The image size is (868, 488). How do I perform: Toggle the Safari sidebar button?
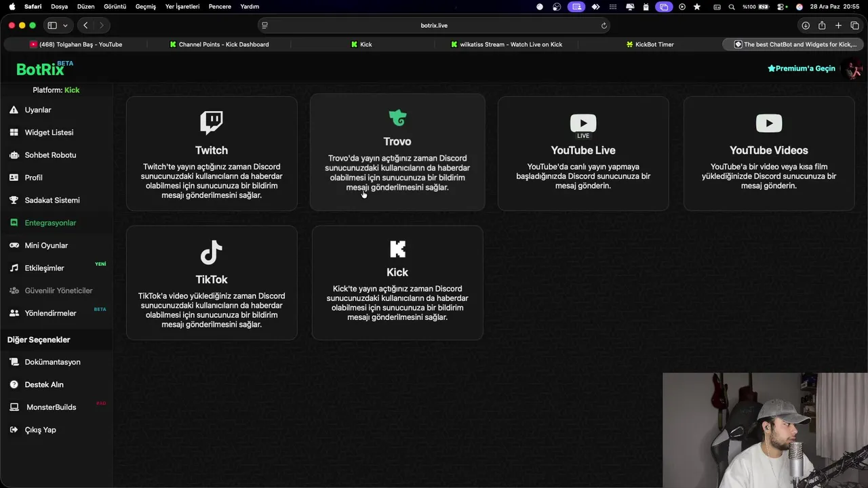coord(52,25)
